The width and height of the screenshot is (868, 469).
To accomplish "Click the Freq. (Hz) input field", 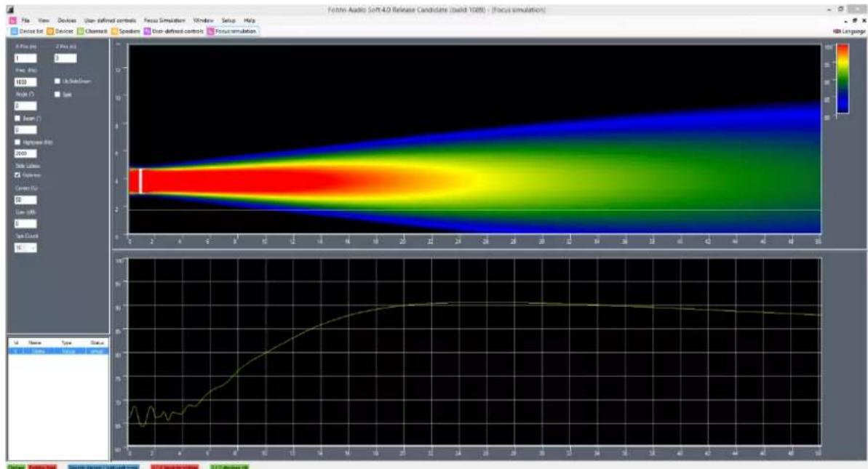I will point(25,82).
